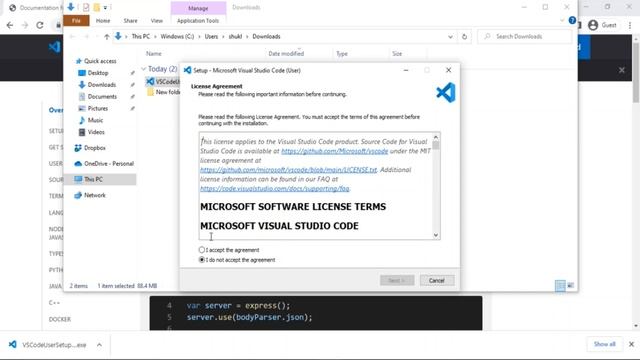Click the quick access toolbar dropdown arrow
Viewport: 640px width, 360px height.
coord(105,7)
